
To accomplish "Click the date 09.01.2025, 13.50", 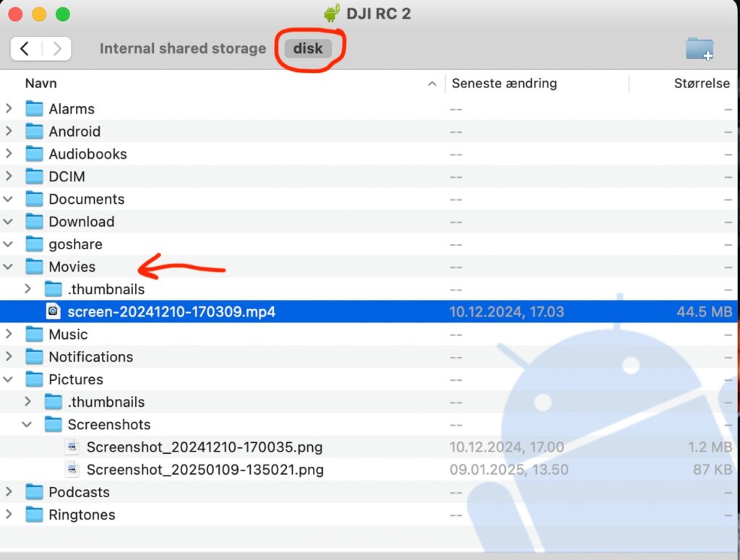I will [509, 470].
